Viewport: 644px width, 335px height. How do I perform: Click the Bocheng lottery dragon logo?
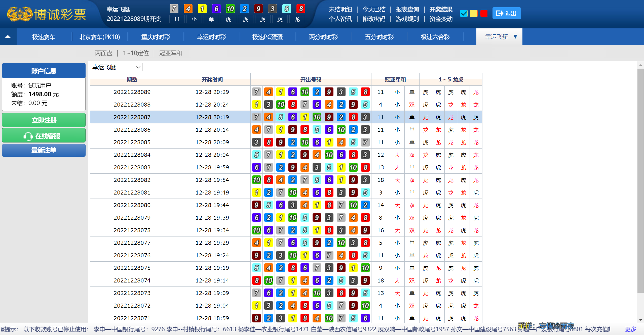[19, 14]
